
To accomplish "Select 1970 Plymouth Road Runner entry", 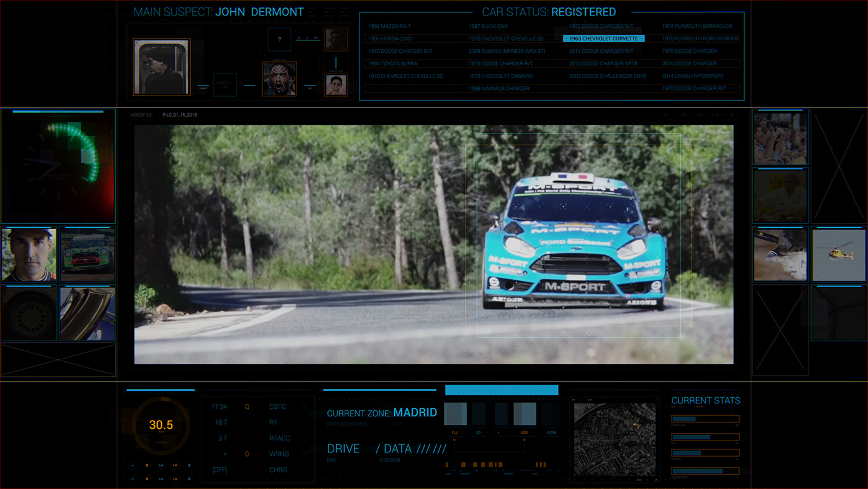I will tap(700, 38).
